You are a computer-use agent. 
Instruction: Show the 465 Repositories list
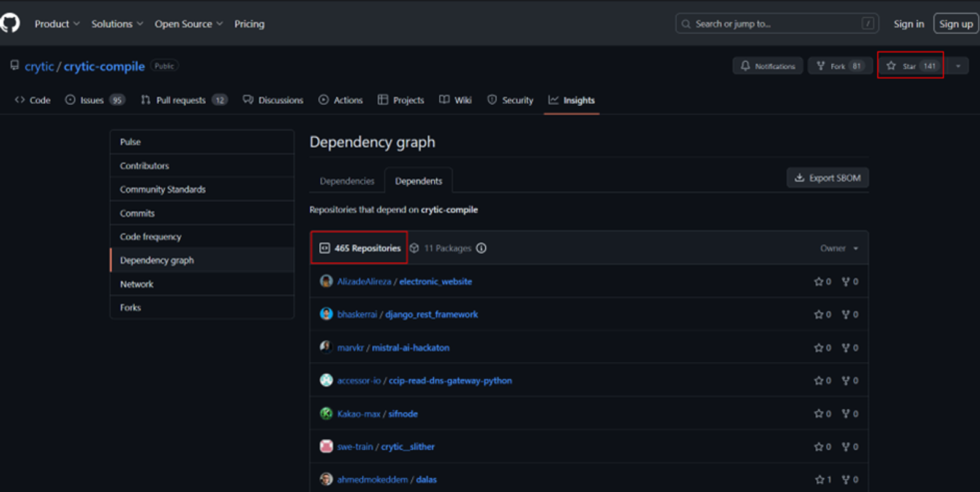click(360, 248)
